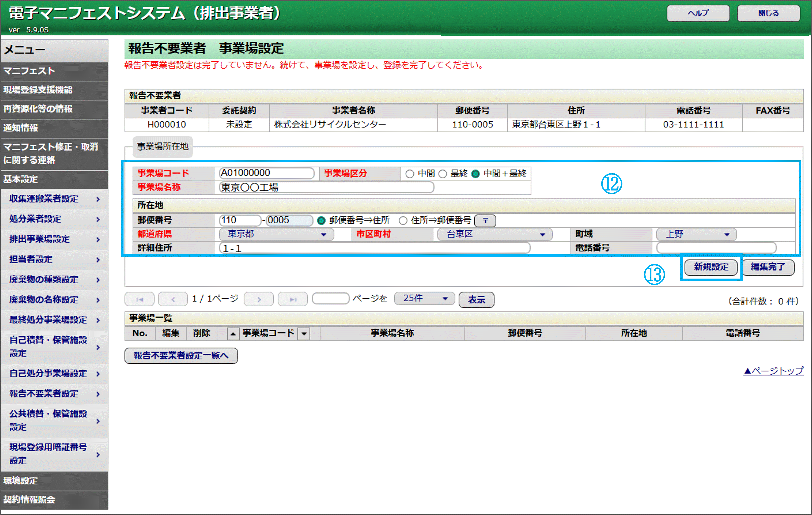
Task: Open the 25件 page size dropdown
Action: [x=424, y=299]
